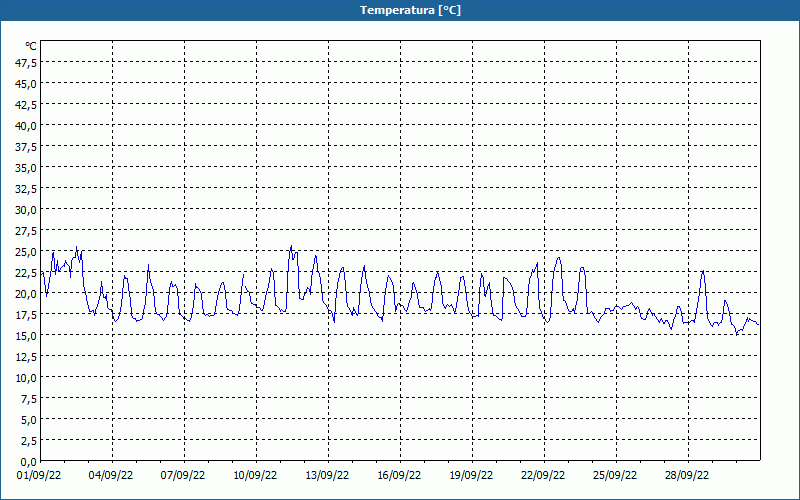This screenshot has width=800, height=500.
Task: Click the °C unit label on axis
Action: coord(31,46)
